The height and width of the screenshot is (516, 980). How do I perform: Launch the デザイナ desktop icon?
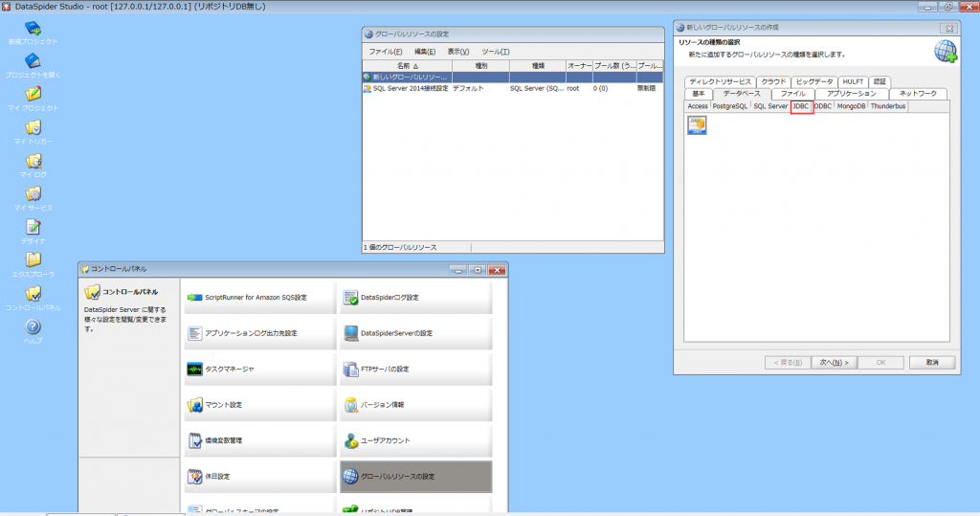click(33, 227)
